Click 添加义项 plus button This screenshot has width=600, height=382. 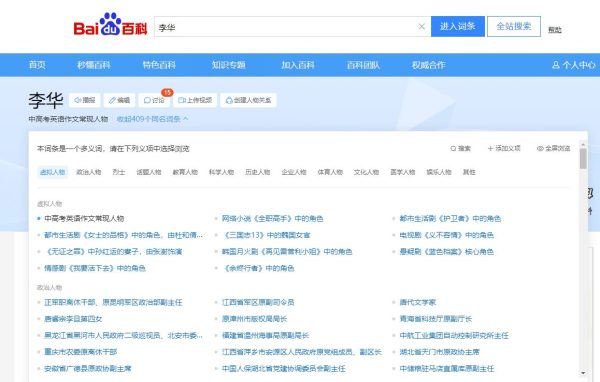coord(504,149)
